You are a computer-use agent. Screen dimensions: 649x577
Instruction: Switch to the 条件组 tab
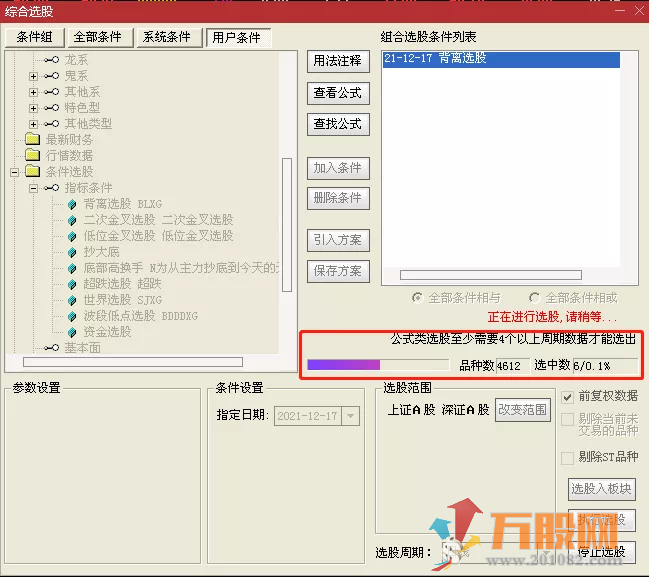pyautogui.click(x=35, y=37)
